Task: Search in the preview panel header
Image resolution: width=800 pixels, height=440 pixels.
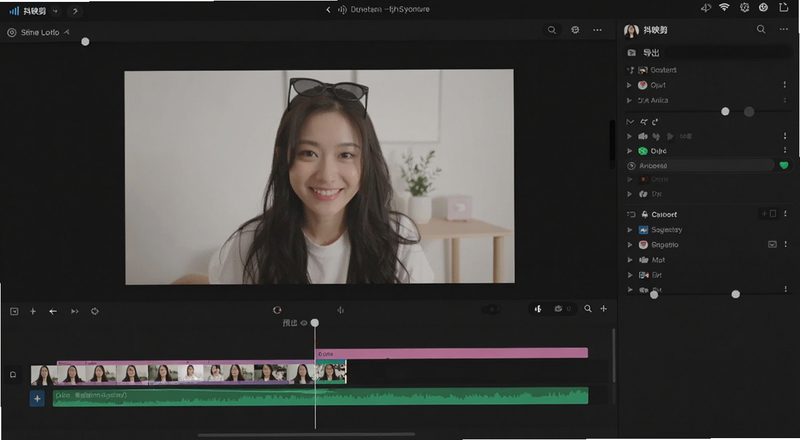Action: click(552, 30)
